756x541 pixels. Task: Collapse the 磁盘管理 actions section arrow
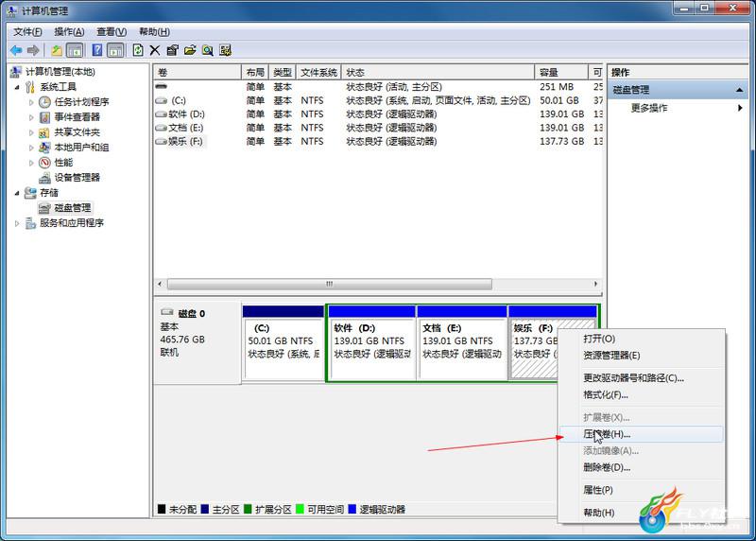coord(739,90)
